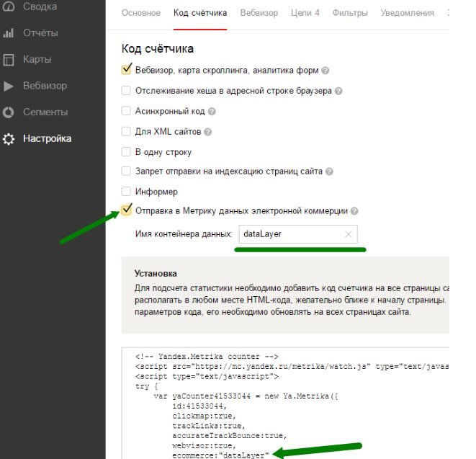The image size is (476, 459).
Task: Click the clickmap:true code line
Action: click(x=204, y=416)
